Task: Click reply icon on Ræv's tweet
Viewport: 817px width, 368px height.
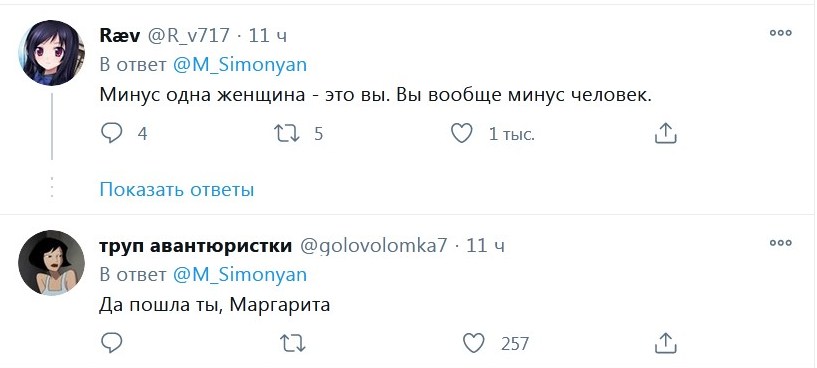Action: click(x=111, y=134)
